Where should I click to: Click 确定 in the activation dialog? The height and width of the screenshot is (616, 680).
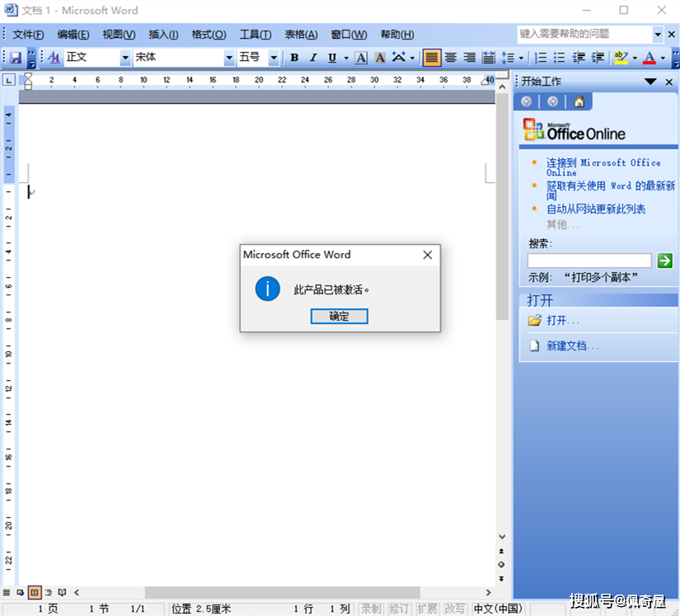339,316
